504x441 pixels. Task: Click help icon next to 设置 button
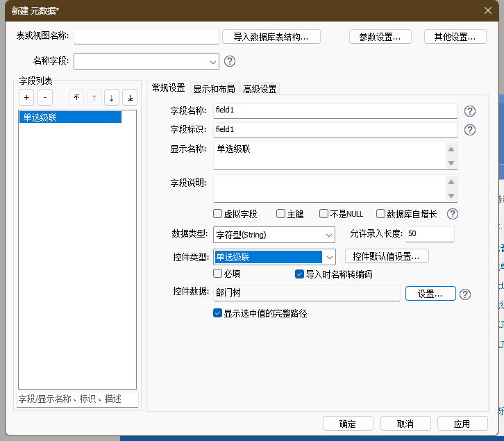[x=465, y=294]
